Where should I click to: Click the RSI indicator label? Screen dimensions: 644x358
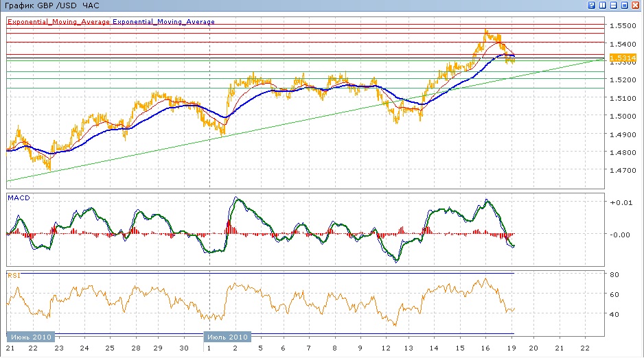13,275
